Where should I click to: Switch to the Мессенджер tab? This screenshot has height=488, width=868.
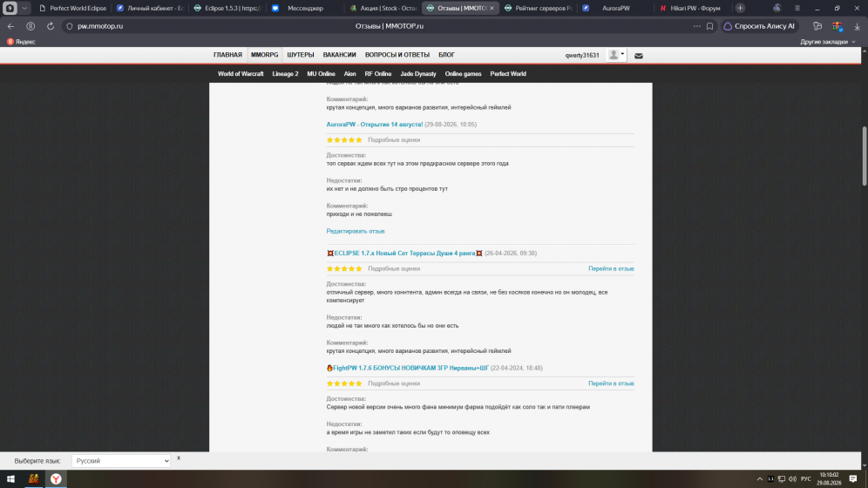coord(304,9)
